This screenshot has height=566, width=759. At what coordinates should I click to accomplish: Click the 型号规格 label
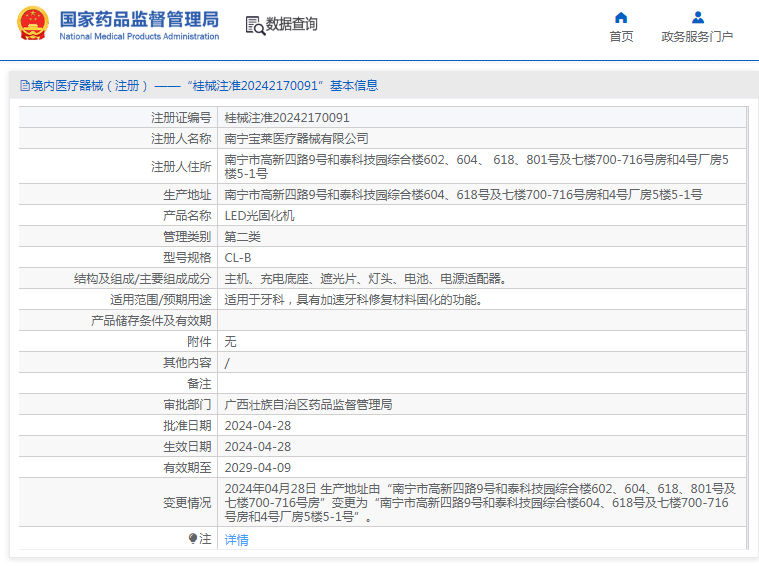click(187, 258)
